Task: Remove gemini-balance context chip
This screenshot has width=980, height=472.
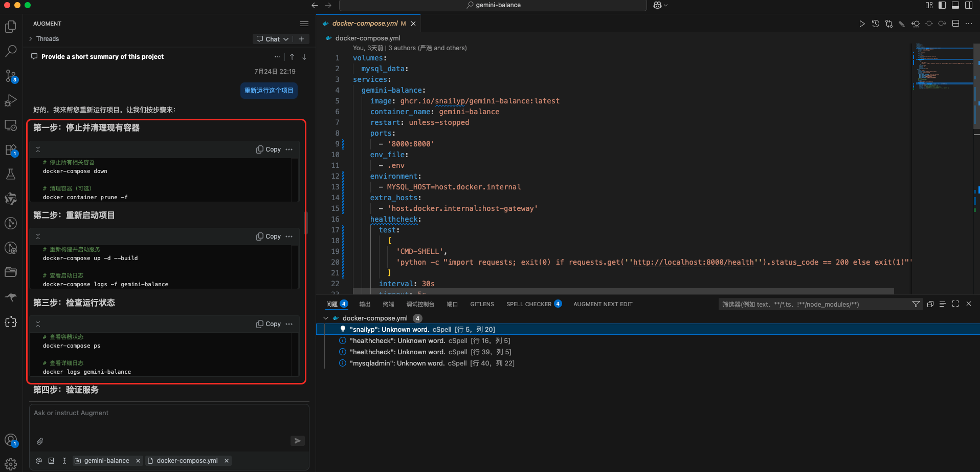Action: click(x=138, y=461)
